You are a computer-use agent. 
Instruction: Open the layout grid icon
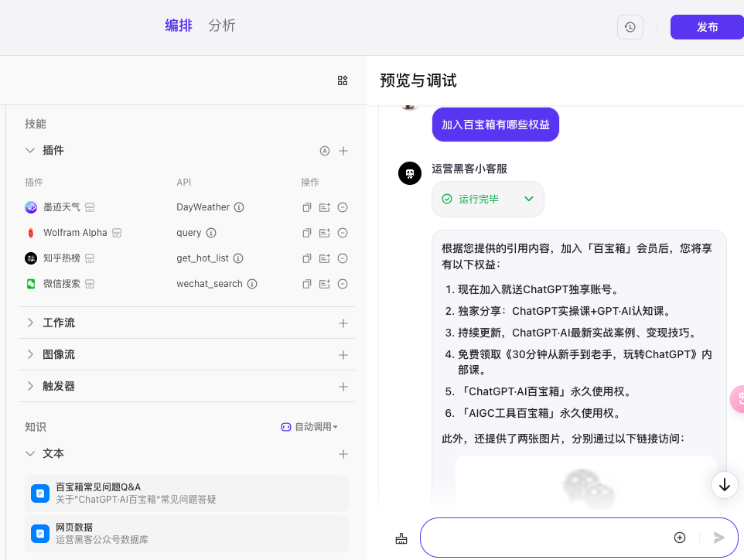click(x=343, y=80)
